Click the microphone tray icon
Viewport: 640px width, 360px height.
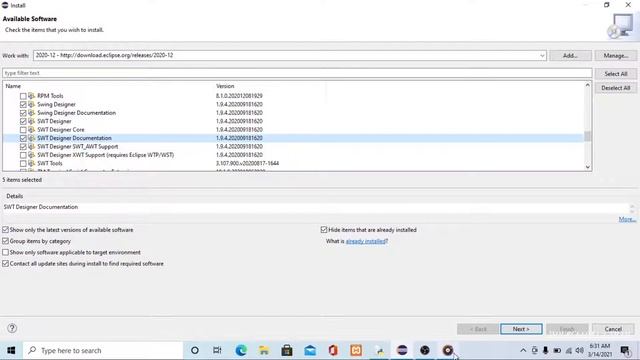coord(545,350)
